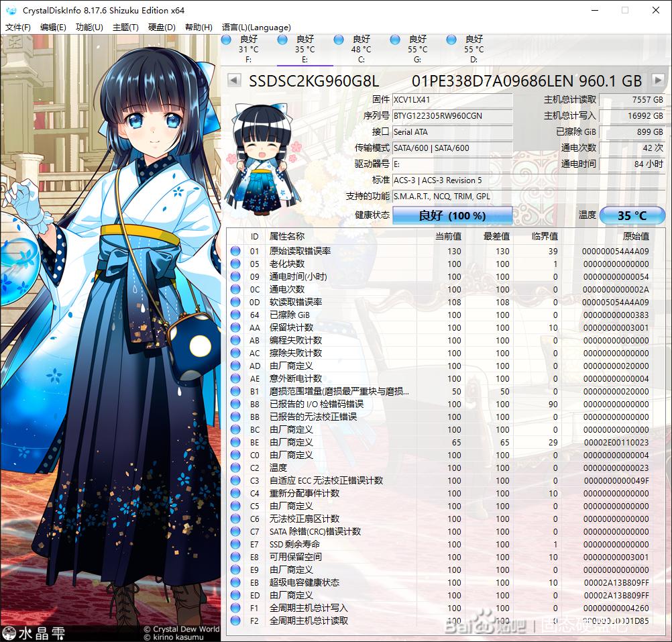The width and height of the screenshot is (672, 642).
Task: Select the 超级电容健康状态 attribute name
Action: click(304, 582)
